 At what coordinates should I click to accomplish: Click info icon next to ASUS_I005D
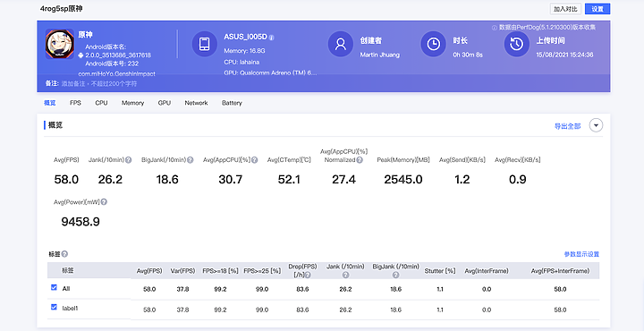click(x=272, y=38)
